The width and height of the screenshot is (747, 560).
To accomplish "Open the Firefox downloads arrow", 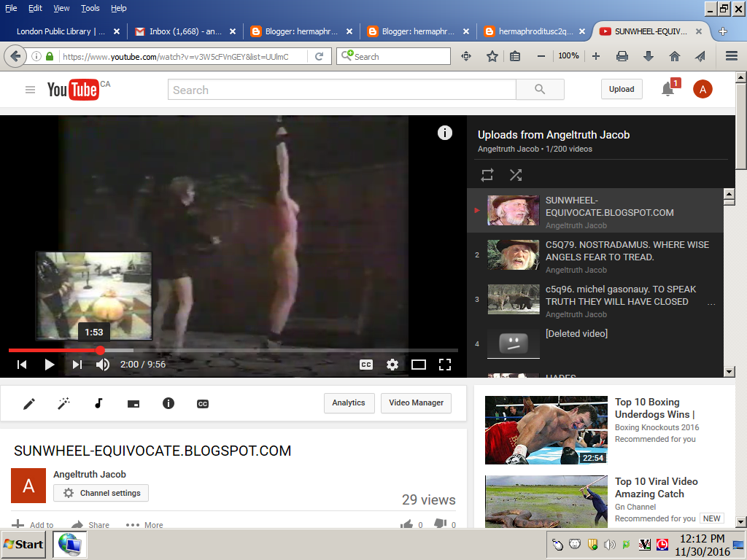I will 649,56.
